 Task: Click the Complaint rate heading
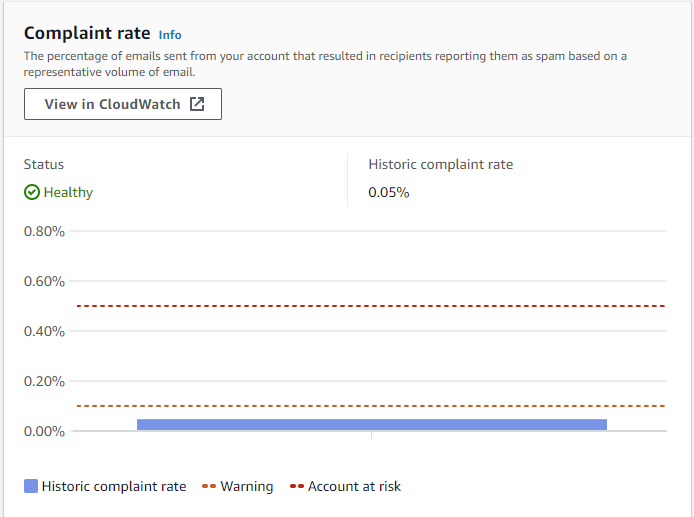tap(87, 33)
